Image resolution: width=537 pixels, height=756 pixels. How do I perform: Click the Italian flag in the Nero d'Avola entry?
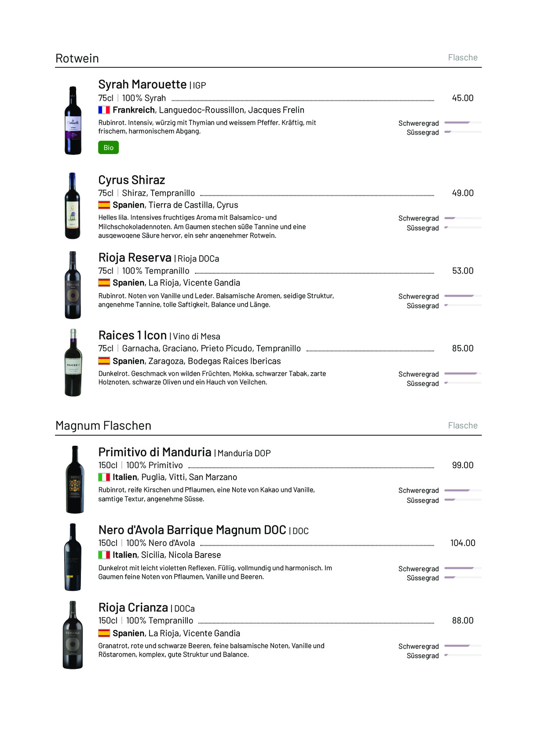pyautogui.click(x=104, y=555)
